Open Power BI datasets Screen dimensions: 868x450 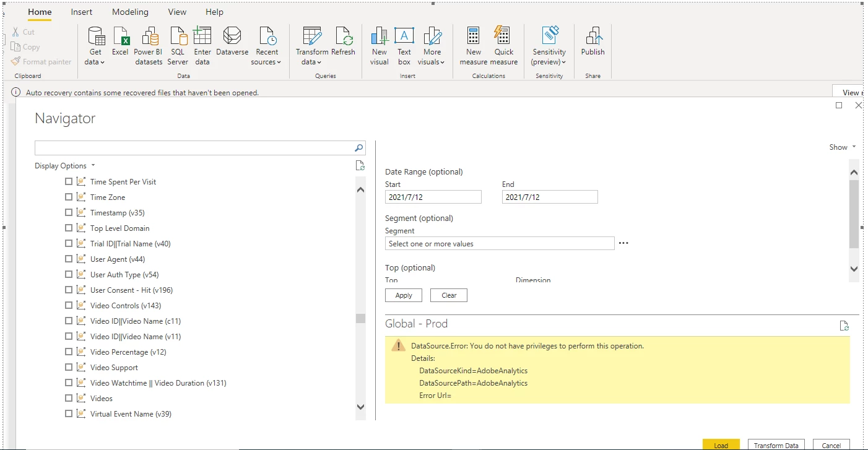tap(148, 45)
